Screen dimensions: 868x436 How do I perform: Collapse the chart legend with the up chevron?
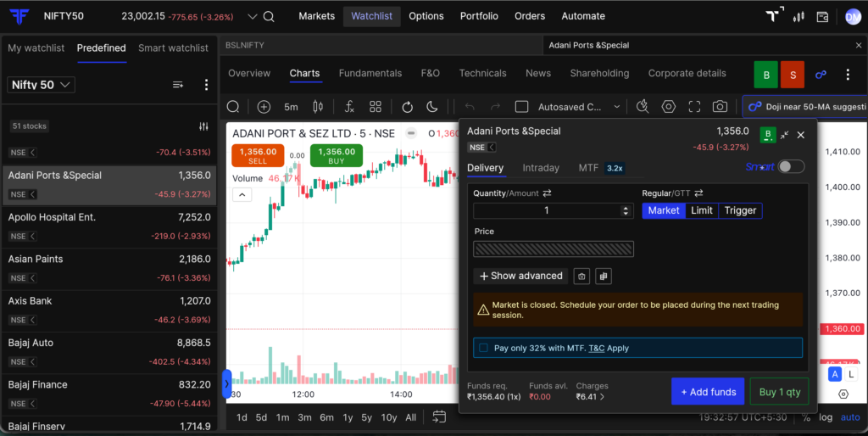click(x=242, y=195)
